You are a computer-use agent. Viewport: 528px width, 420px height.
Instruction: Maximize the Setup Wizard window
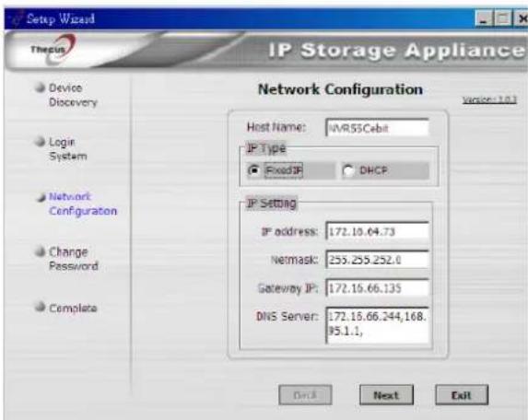click(503, 18)
